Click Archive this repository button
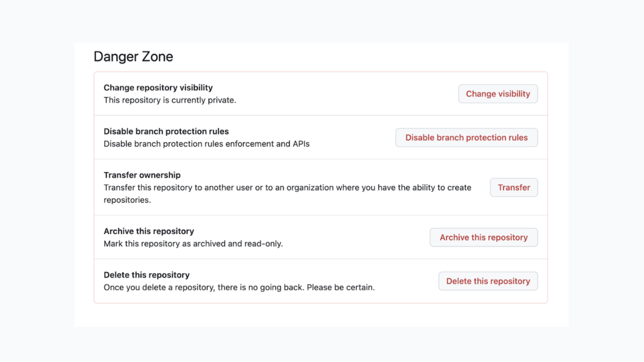The image size is (644, 362). (x=483, y=237)
